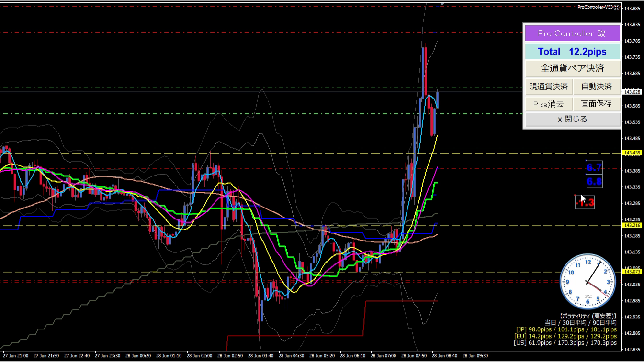Screen dimensions: 644x362
Task: Click the ボラティリティ (高安差) heading
Action: click(588, 316)
